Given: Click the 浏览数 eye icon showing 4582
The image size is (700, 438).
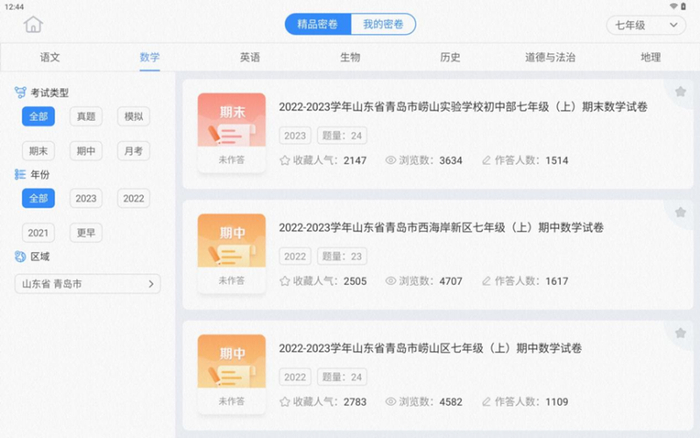Looking at the screenshot, I should pos(391,401).
